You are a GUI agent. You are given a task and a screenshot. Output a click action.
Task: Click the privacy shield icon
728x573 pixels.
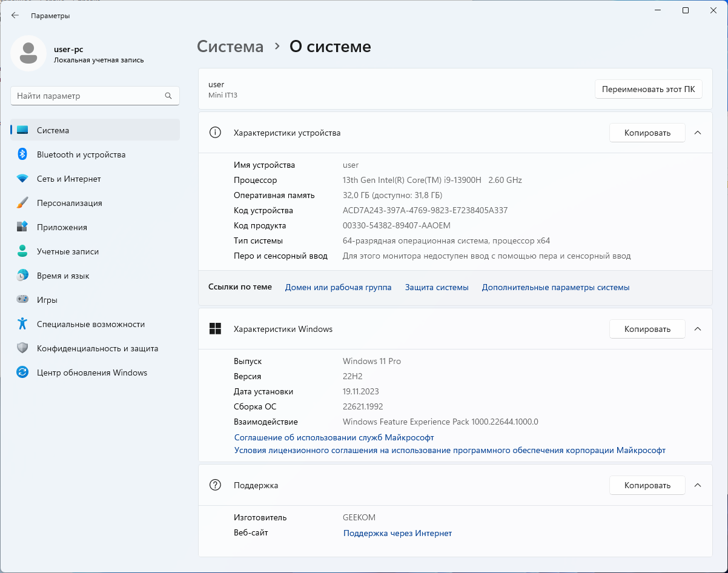click(22, 348)
